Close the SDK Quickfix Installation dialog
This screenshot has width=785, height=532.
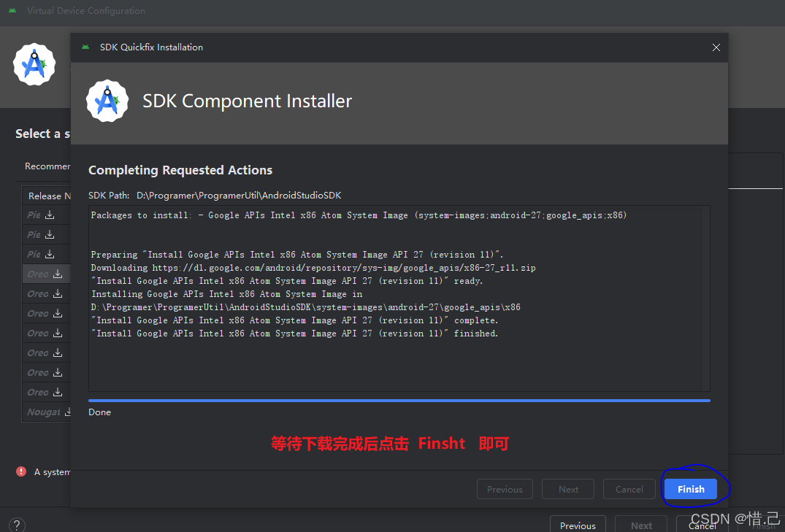coord(716,47)
